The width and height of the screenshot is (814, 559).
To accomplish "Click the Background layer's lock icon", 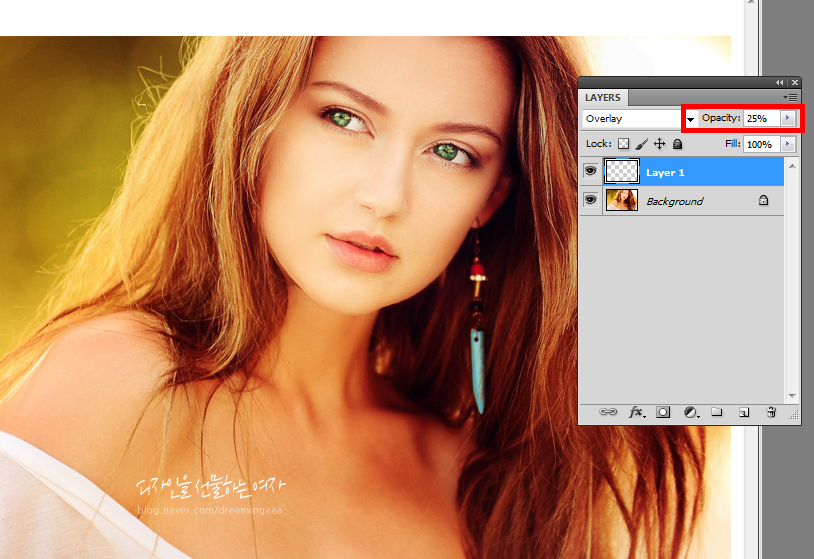I will [x=763, y=201].
